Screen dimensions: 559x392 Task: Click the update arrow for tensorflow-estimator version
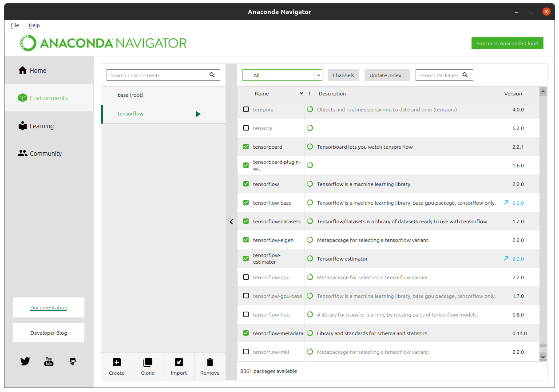(506, 259)
